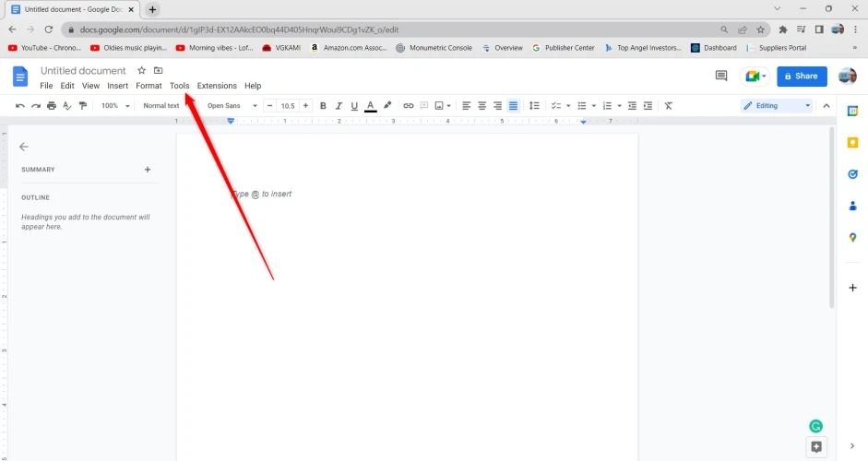
Task: Toggle underline formatting
Action: (354, 106)
